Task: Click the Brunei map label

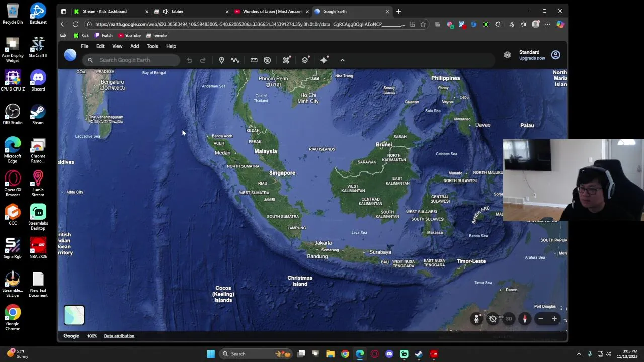Action: coord(384,144)
